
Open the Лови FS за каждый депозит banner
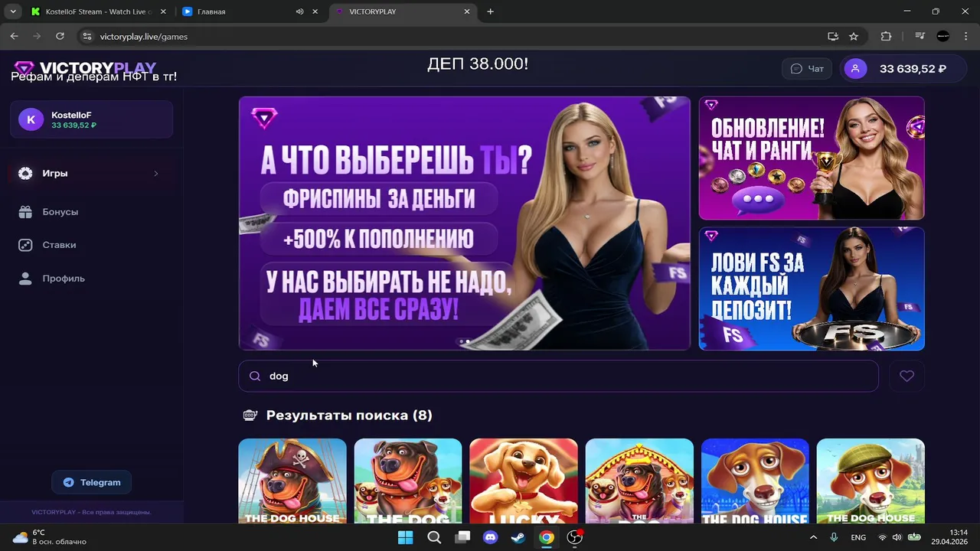812,289
